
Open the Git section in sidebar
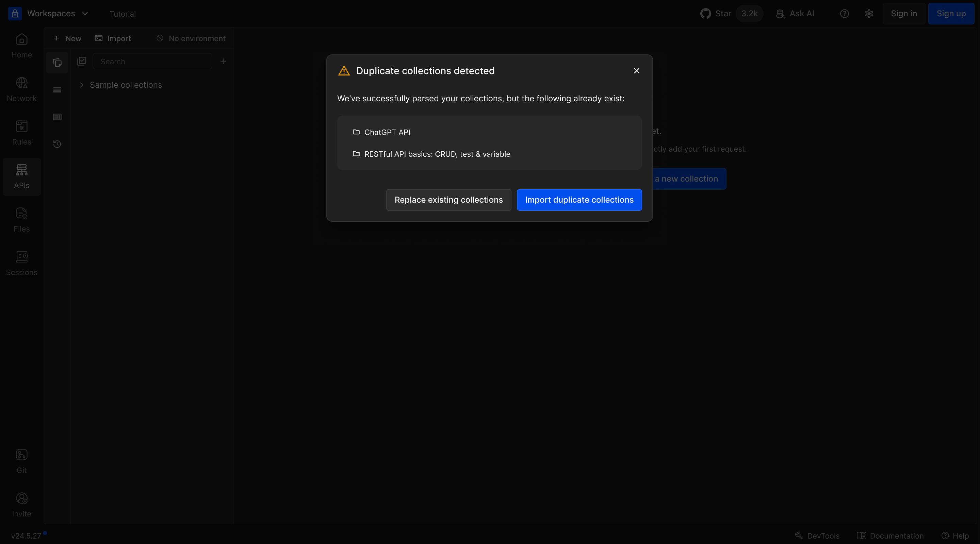click(22, 461)
